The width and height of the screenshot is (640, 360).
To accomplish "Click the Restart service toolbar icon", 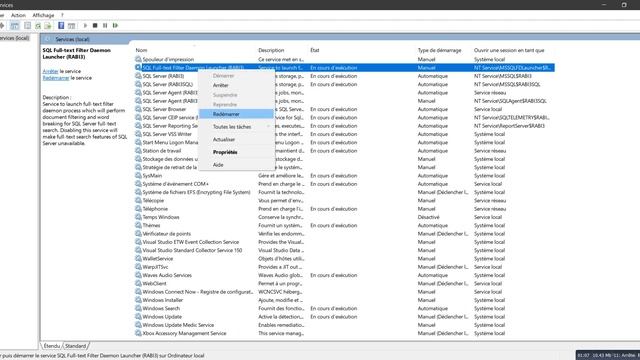I will coord(116,25).
